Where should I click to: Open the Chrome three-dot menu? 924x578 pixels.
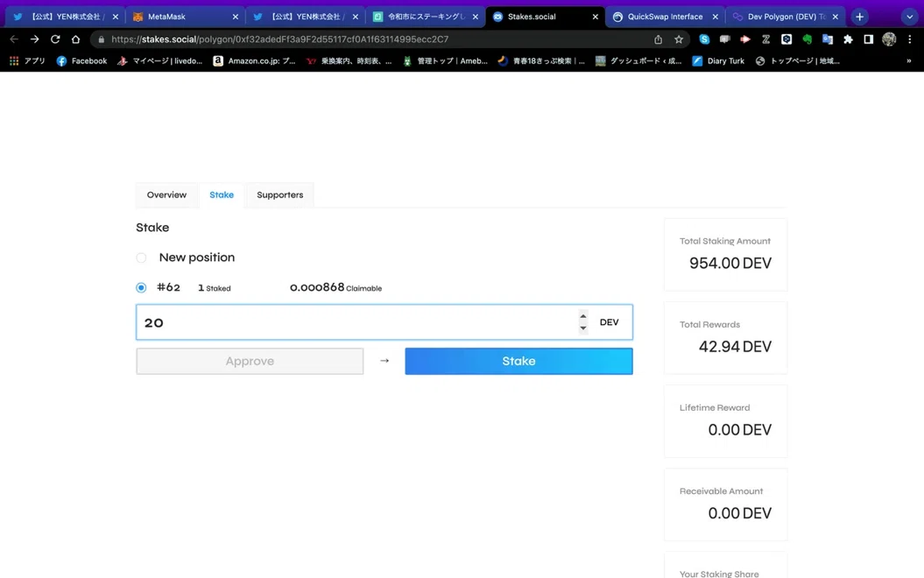(910, 39)
